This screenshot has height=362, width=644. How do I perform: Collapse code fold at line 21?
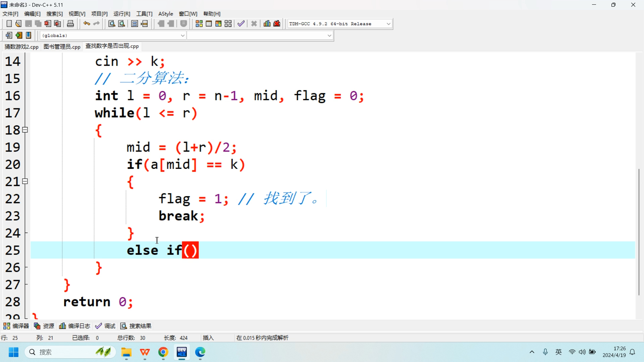(25, 182)
